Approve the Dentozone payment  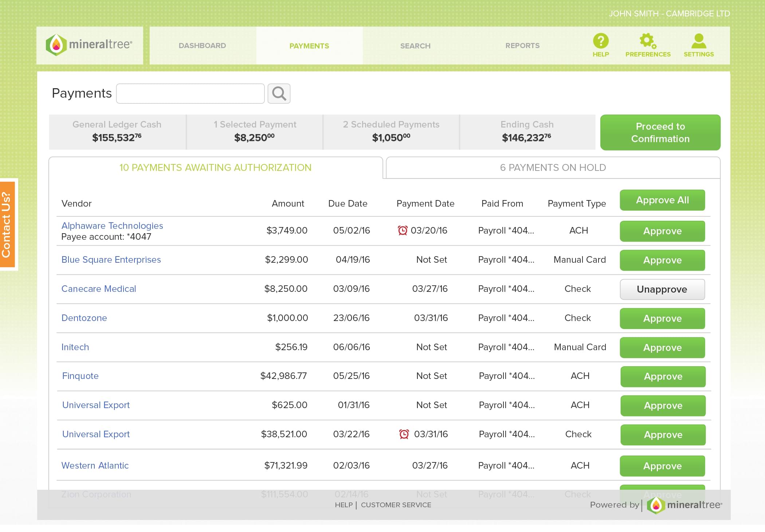click(x=662, y=318)
